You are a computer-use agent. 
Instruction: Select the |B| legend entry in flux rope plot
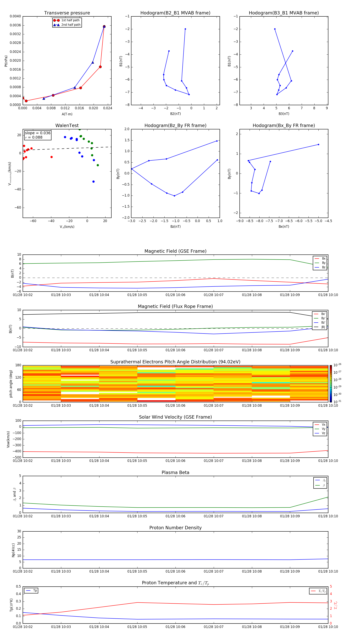320,327
